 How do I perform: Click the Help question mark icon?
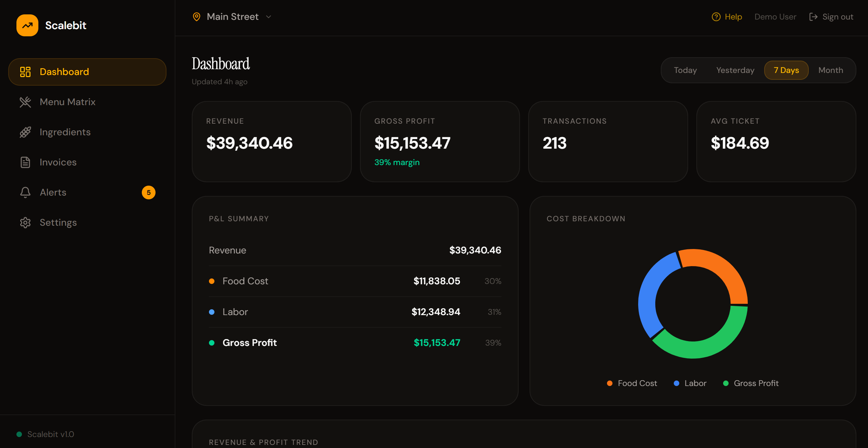(716, 17)
